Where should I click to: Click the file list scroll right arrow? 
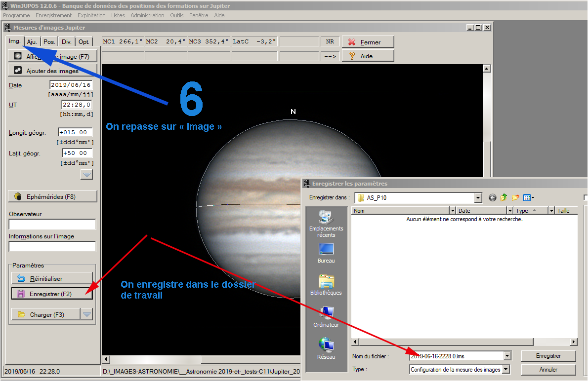click(x=574, y=342)
